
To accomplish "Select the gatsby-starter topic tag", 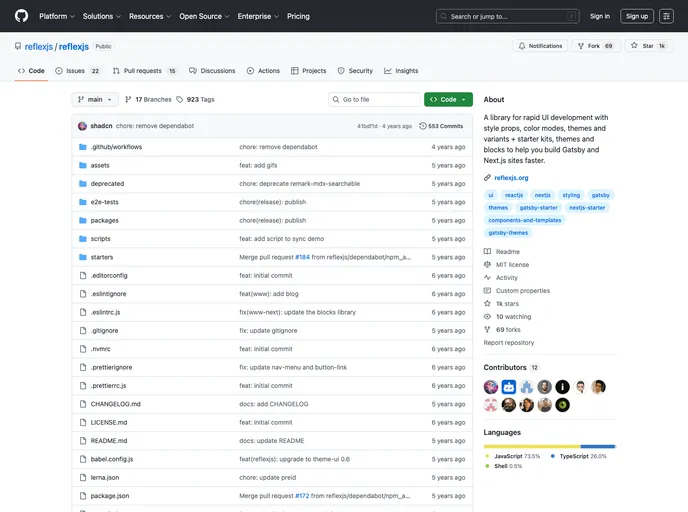I will click(538, 208).
